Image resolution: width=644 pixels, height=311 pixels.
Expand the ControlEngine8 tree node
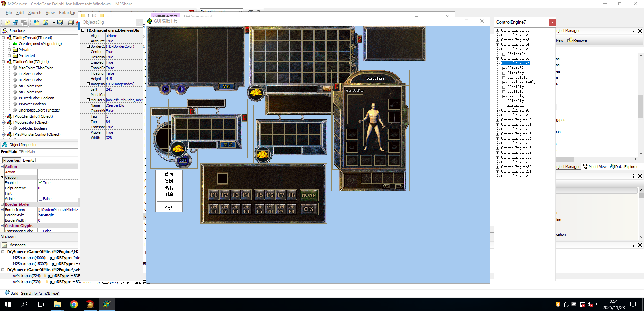497,110
